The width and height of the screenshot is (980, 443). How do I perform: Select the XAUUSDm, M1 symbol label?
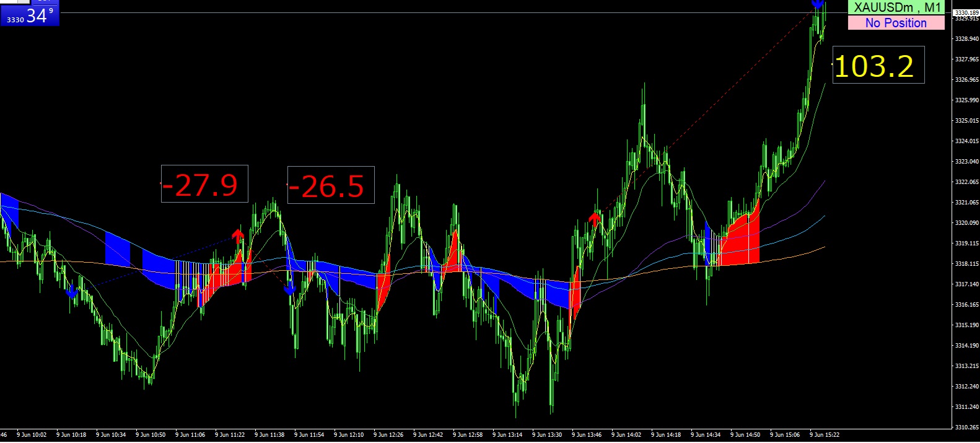896,7
